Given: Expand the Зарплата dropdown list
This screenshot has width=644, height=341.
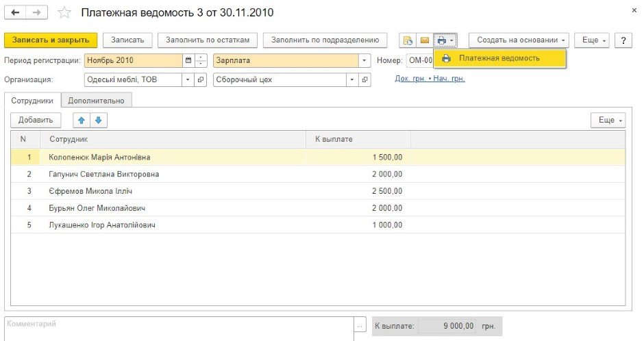Looking at the screenshot, I should [364, 60].
